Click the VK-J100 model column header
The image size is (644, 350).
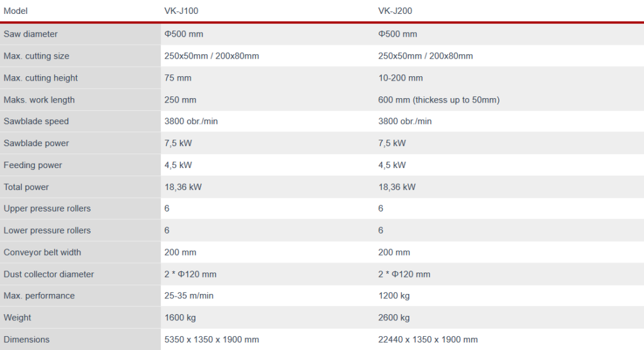pos(182,11)
